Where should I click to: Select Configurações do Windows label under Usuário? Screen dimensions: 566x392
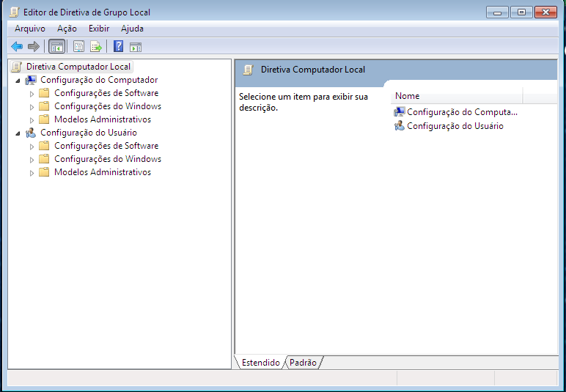click(108, 159)
